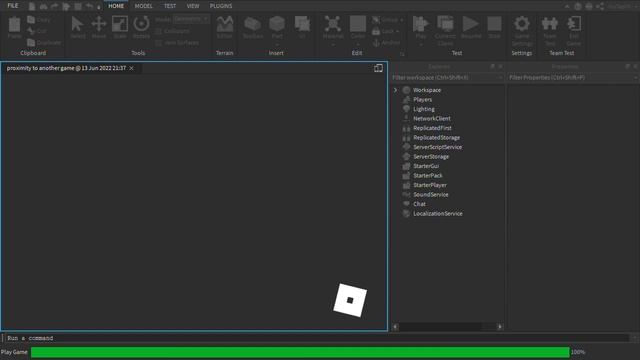The image size is (640, 360).
Task: Click the Color square icon
Action: pos(358,24)
